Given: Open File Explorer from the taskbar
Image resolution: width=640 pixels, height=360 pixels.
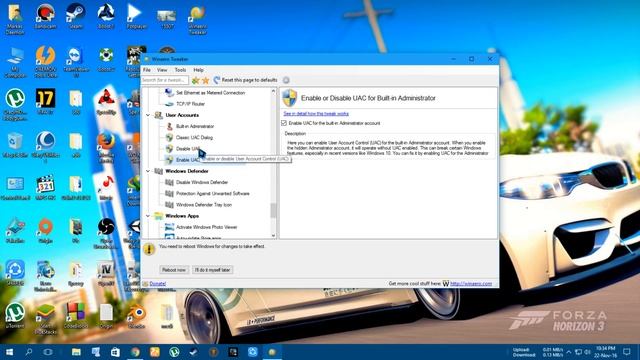Looking at the screenshot, I should 76,352.
